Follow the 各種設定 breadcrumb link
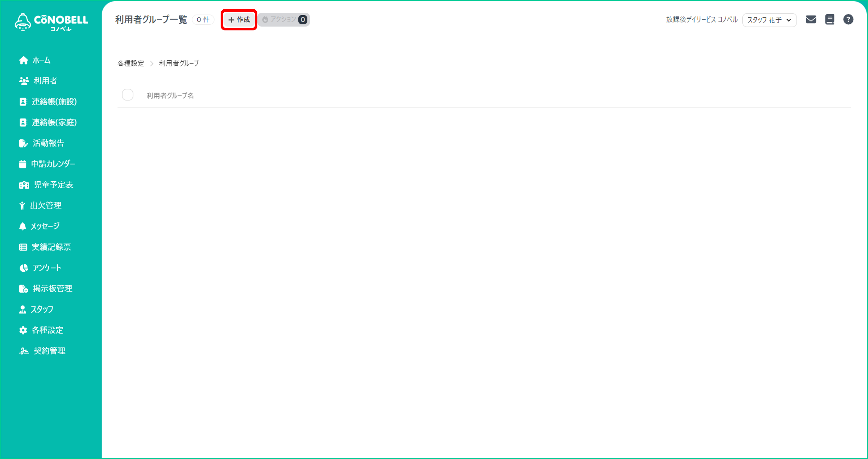 [x=131, y=63]
